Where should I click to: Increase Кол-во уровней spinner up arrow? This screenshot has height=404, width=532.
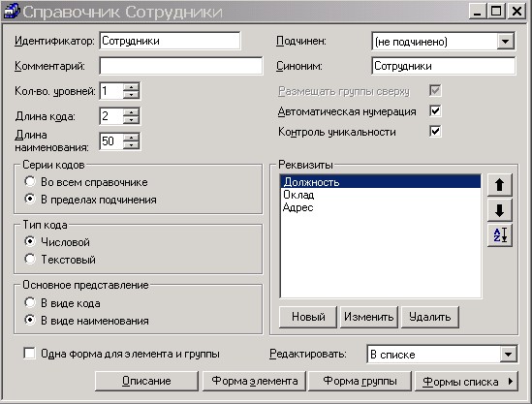(x=131, y=87)
